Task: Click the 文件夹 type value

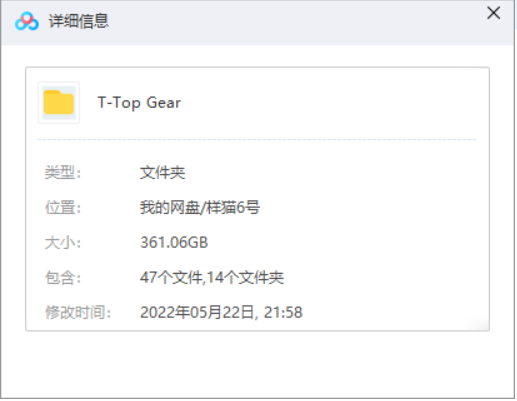Action: (x=162, y=173)
